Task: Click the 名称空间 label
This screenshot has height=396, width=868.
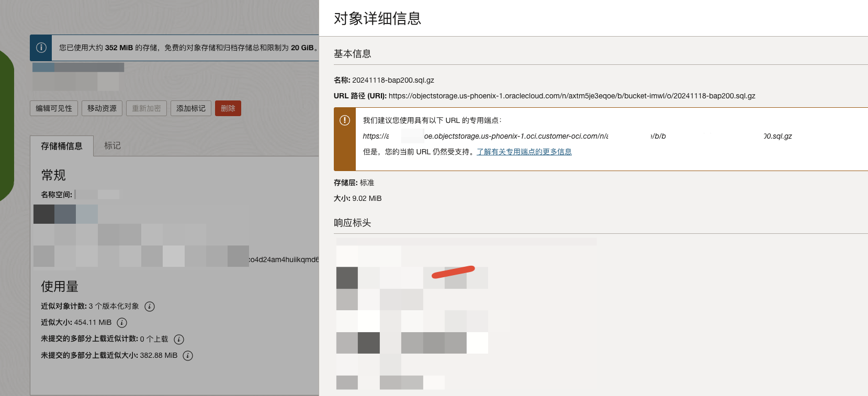Action: pyautogui.click(x=57, y=195)
